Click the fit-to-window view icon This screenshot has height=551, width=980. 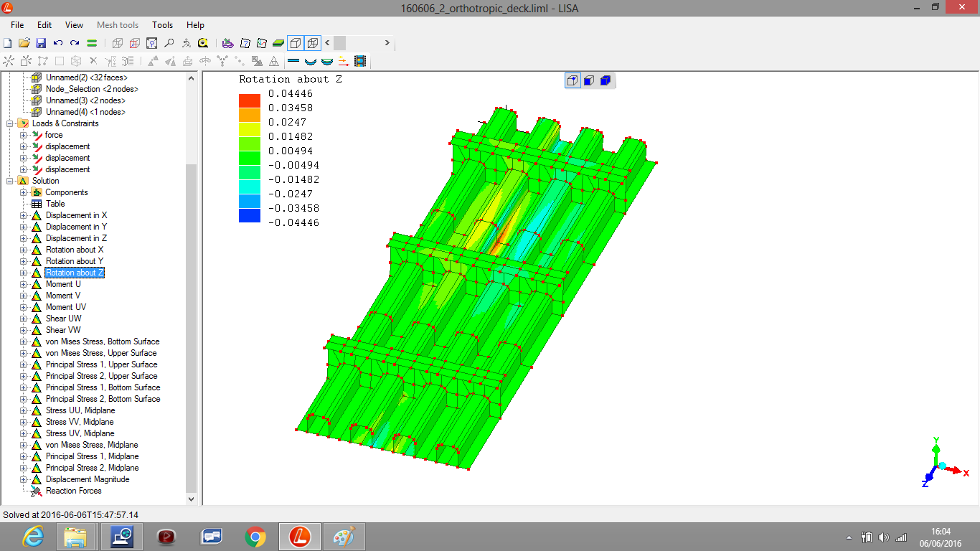coord(151,43)
